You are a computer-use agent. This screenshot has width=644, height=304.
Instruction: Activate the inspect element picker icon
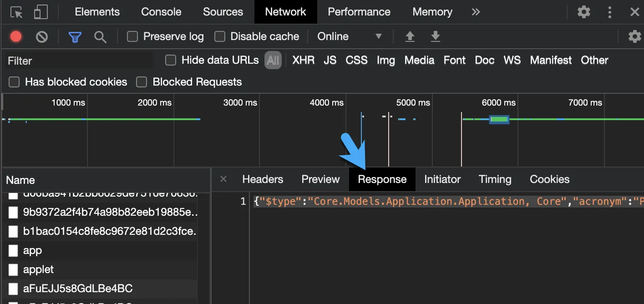16,12
